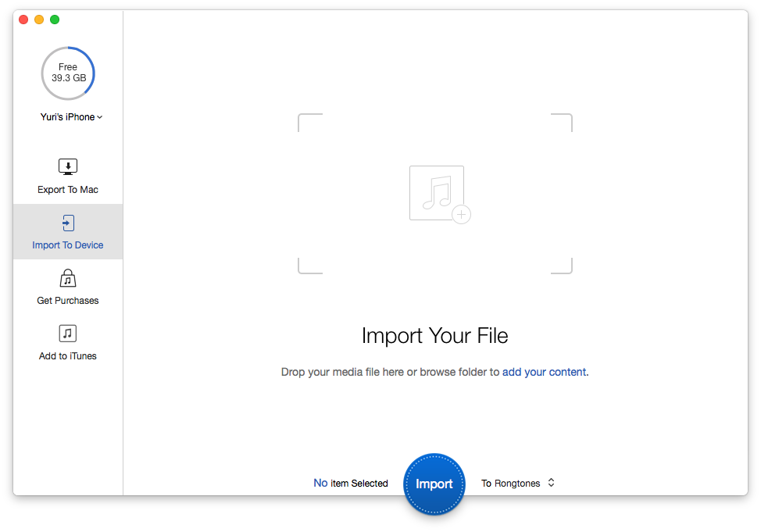Go to the Get Purchases label

pyautogui.click(x=68, y=301)
